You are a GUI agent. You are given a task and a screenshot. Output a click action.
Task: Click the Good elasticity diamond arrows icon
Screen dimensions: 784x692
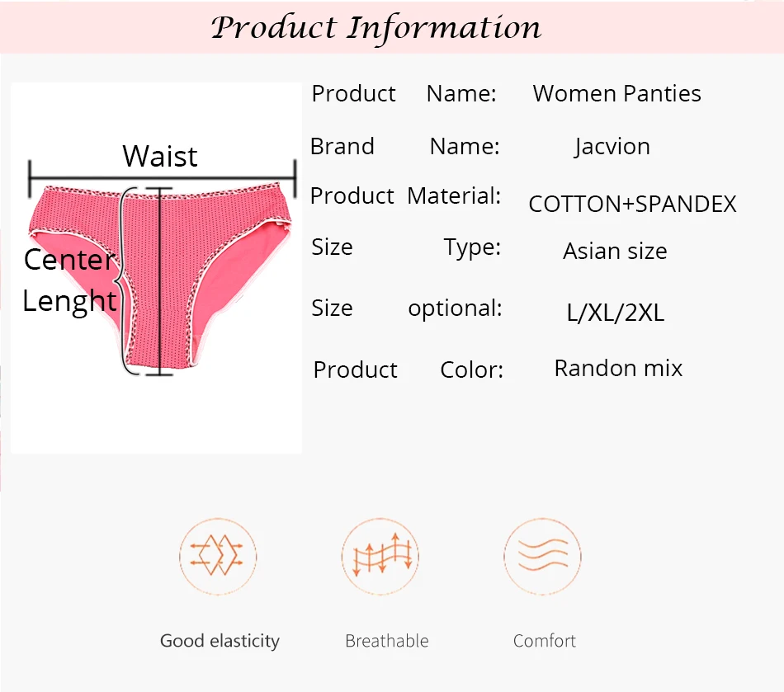point(218,556)
